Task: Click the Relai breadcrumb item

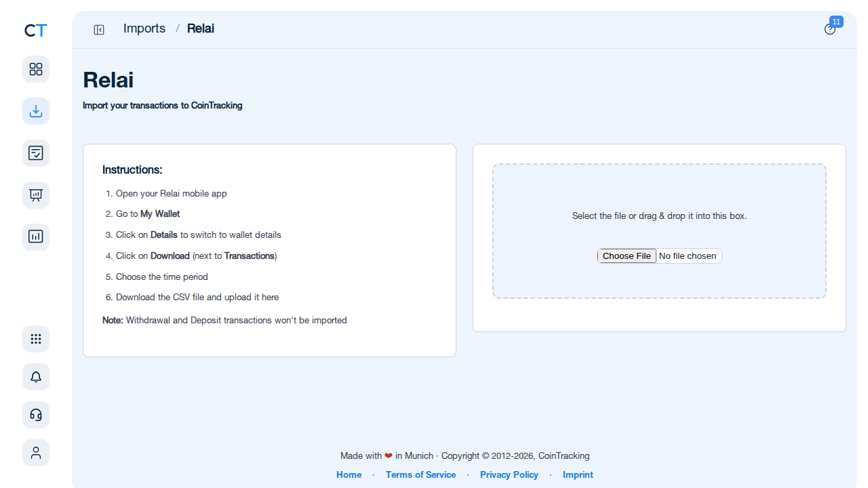Action: (x=201, y=28)
